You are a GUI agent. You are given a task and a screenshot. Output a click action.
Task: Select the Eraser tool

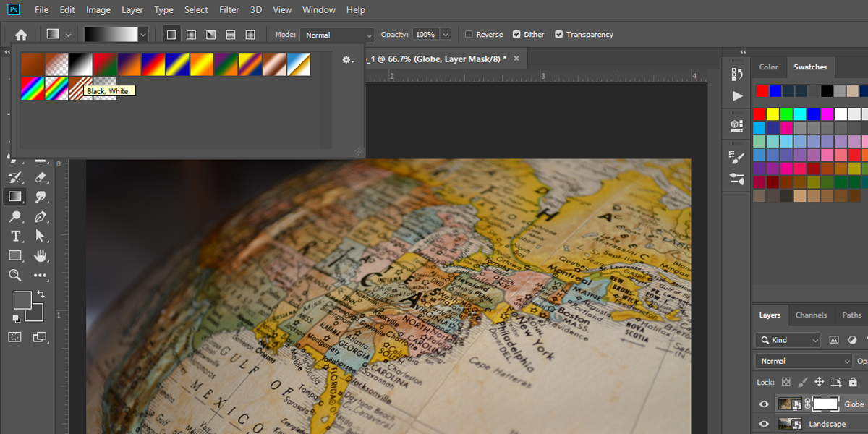tap(41, 177)
